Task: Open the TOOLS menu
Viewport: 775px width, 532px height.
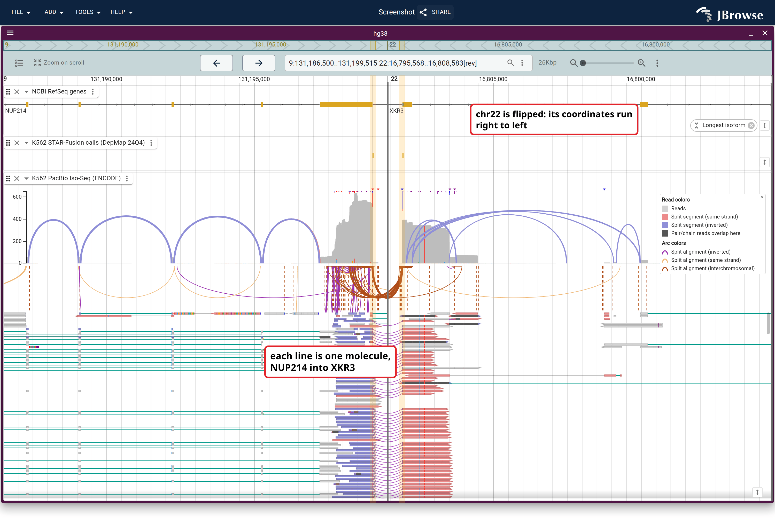Action: tap(88, 12)
